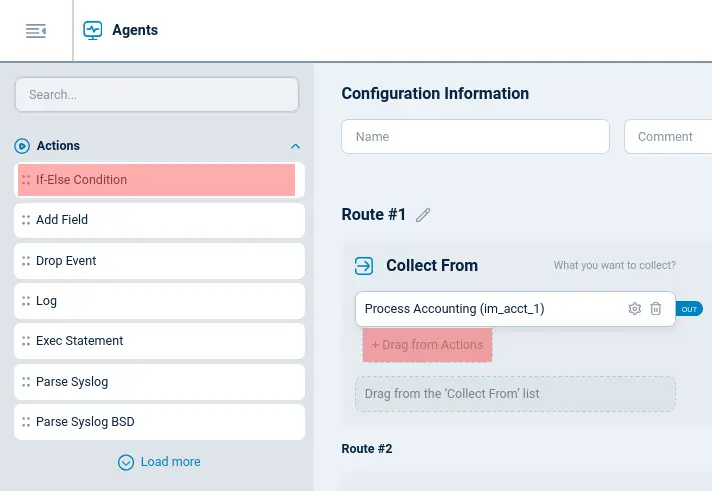This screenshot has width=712, height=491.
Task: Grab the Add Field drag handle
Action: (26, 220)
